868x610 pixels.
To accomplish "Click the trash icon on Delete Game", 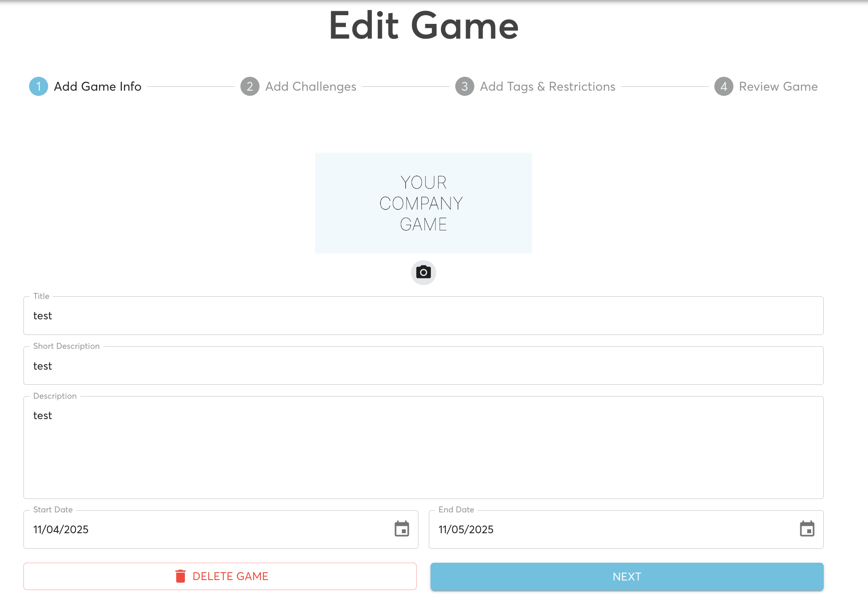I will (x=181, y=576).
